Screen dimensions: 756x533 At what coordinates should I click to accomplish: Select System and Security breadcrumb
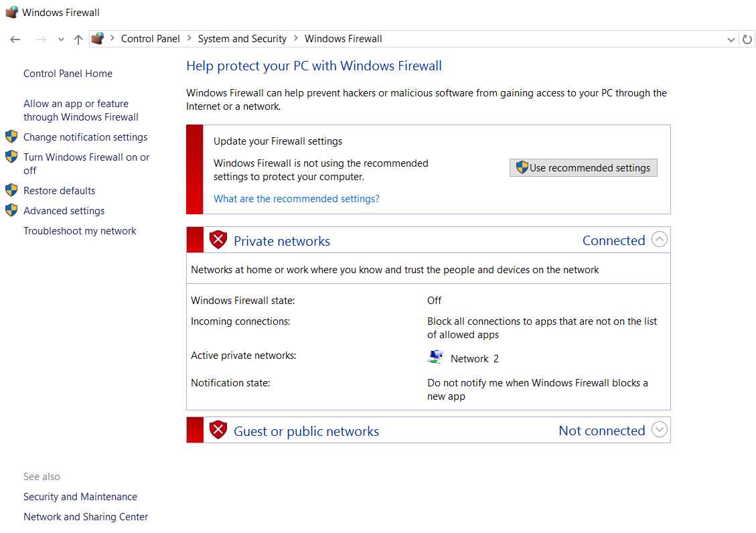pos(242,39)
